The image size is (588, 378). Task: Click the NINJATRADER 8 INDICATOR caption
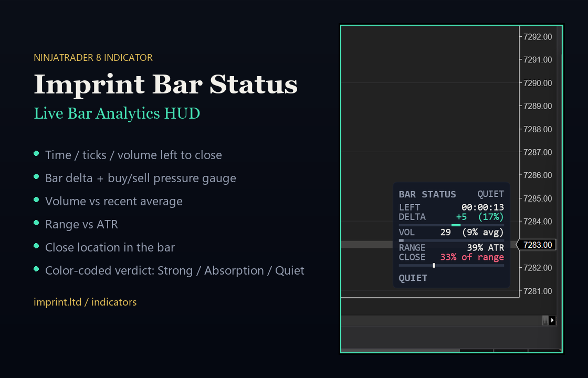[93, 58]
